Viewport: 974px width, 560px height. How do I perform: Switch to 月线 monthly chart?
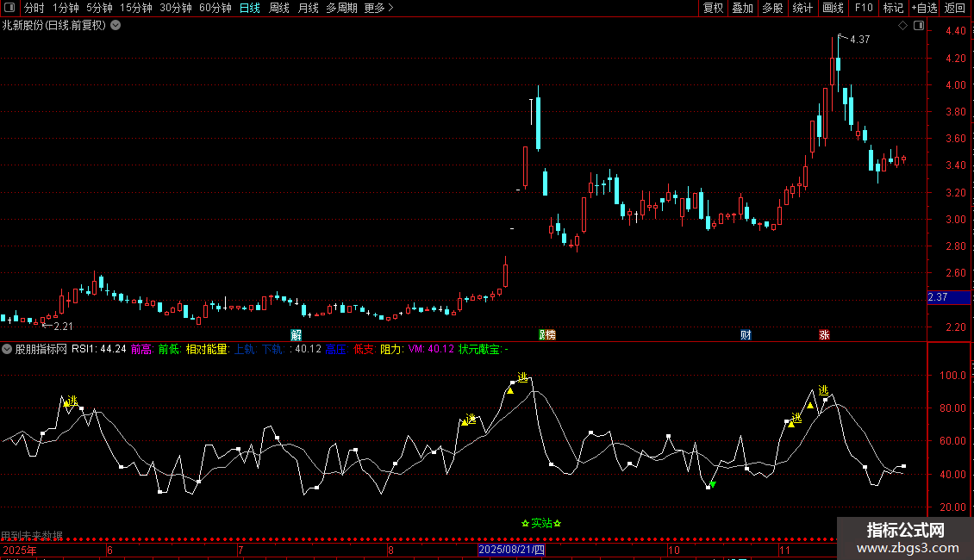pos(308,8)
